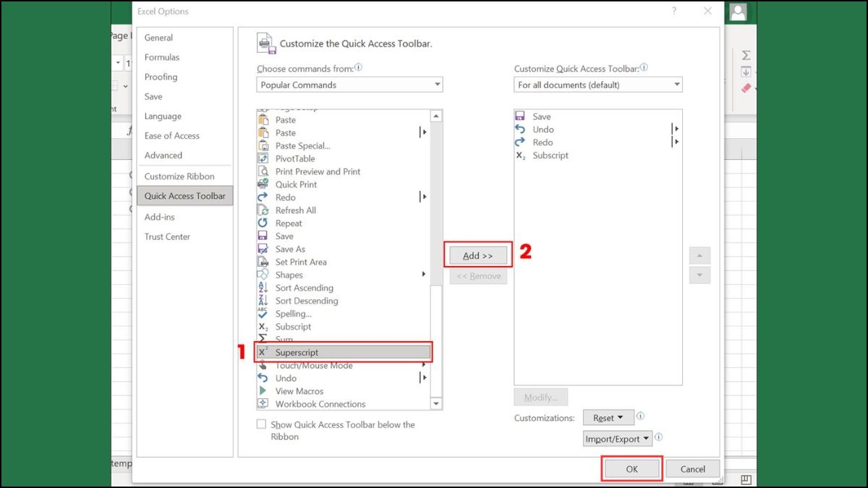Viewport: 868px width, 488px height.
Task: Expand the Reset dropdown button
Action: (x=608, y=418)
